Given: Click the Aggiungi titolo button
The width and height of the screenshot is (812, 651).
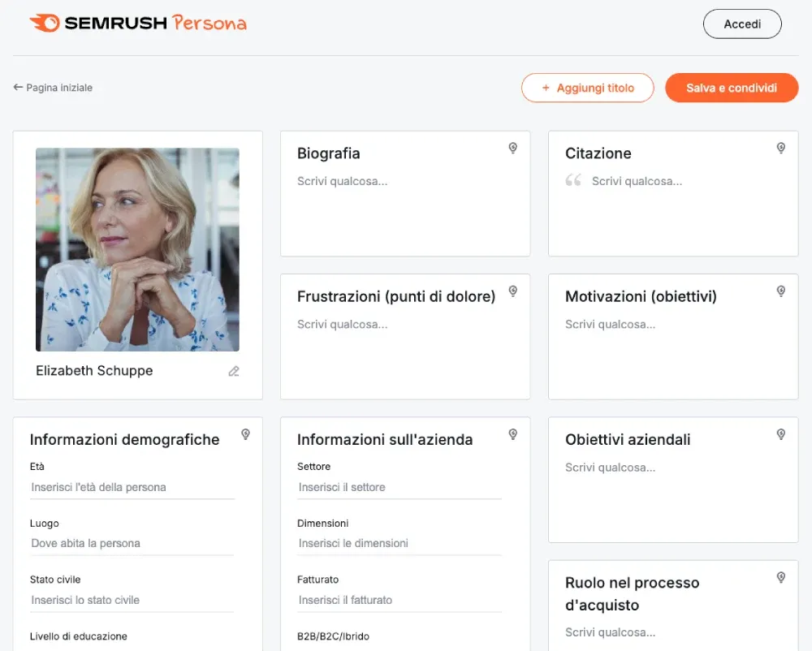Looking at the screenshot, I should coord(588,88).
